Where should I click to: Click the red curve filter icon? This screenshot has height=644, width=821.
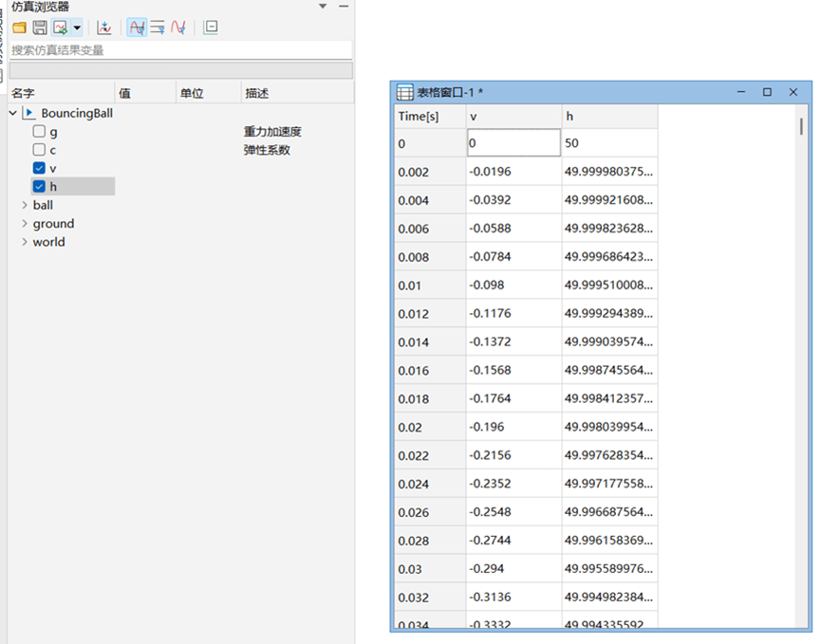pyautogui.click(x=178, y=28)
